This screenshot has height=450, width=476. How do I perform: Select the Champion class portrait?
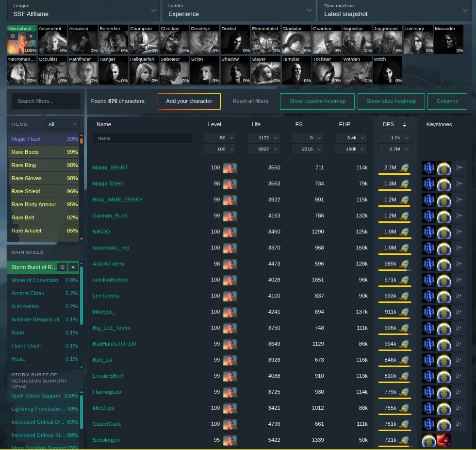144,39
